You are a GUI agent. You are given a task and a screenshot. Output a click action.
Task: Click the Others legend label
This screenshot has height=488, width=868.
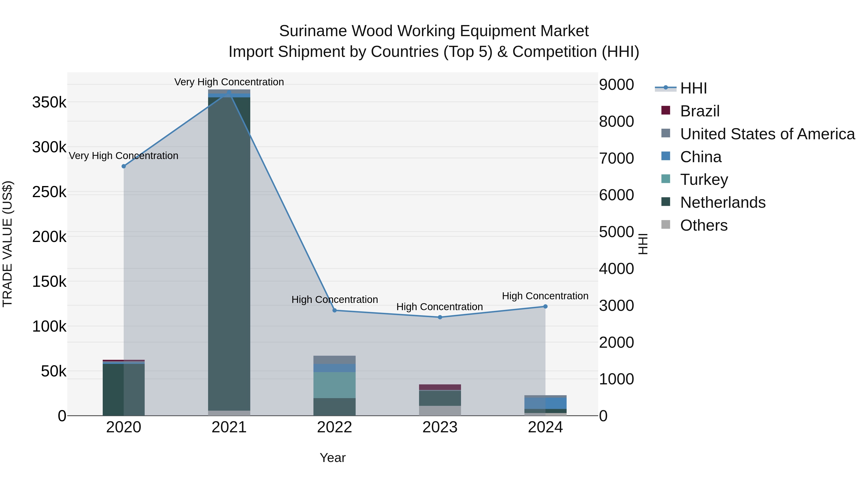click(704, 225)
